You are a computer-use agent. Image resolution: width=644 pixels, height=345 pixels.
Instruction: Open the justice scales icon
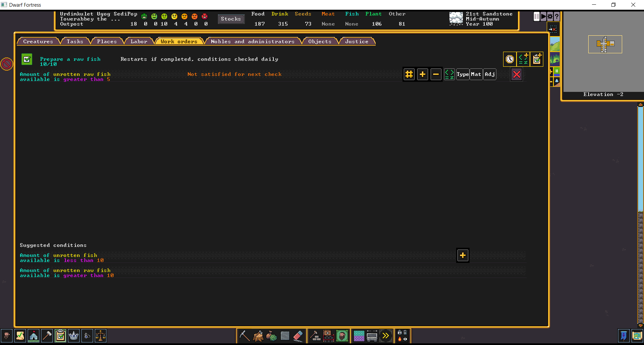click(x=101, y=336)
